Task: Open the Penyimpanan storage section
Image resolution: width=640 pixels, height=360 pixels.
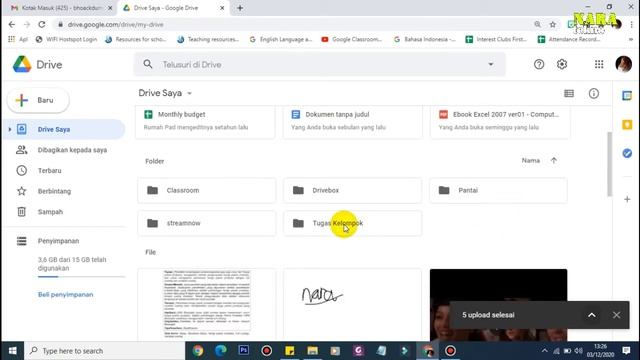Action: point(64,241)
